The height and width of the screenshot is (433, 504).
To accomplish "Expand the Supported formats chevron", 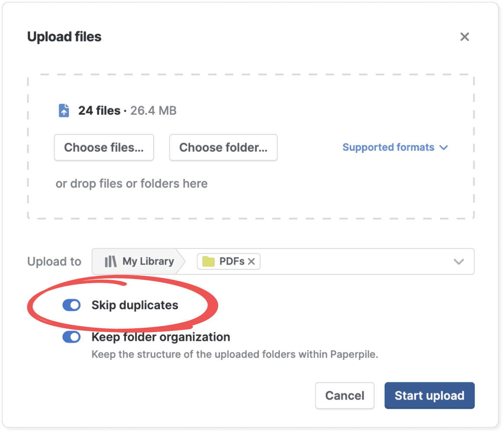I will tap(443, 148).
